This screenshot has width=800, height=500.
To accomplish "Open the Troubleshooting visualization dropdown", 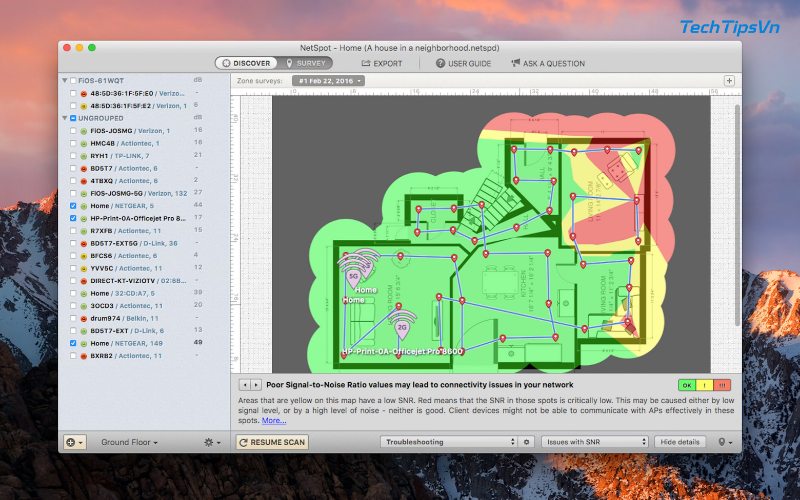I will pyautogui.click(x=449, y=442).
